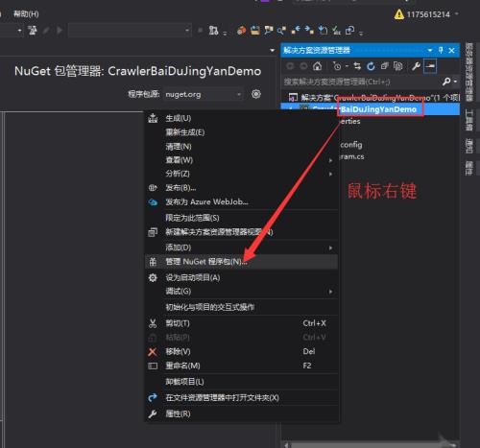This screenshot has height=448, width=480.
Task: Open the 帮助(H) menu
Action: pos(26,14)
